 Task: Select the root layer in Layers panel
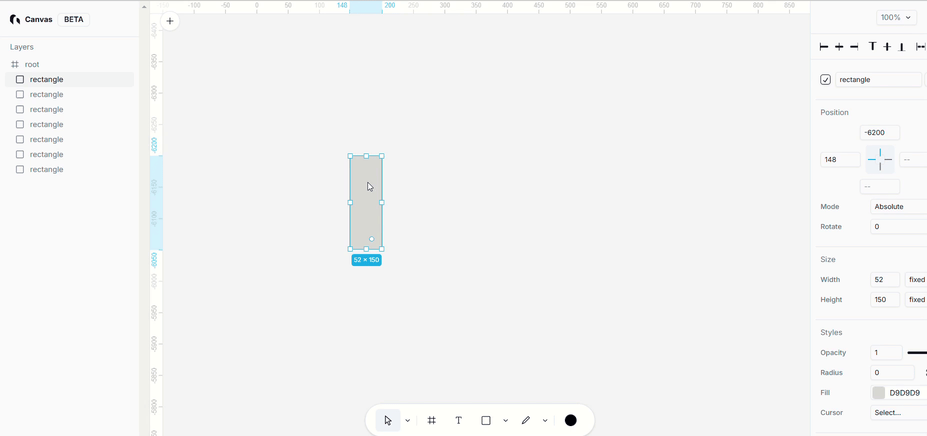point(32,64)
